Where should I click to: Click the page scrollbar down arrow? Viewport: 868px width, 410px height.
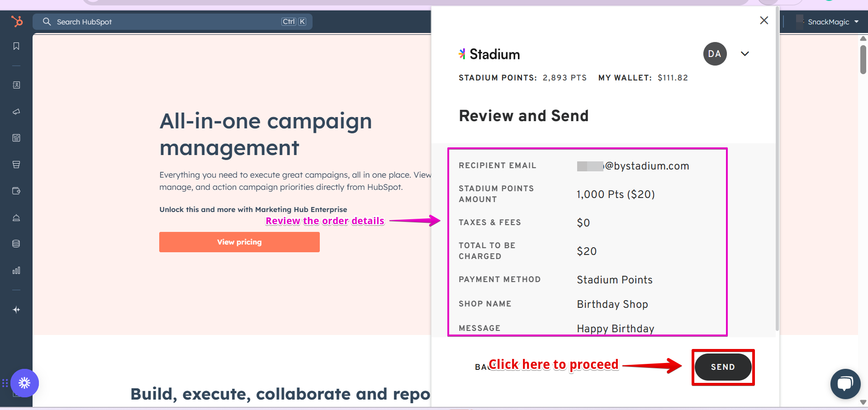(863, 402)
